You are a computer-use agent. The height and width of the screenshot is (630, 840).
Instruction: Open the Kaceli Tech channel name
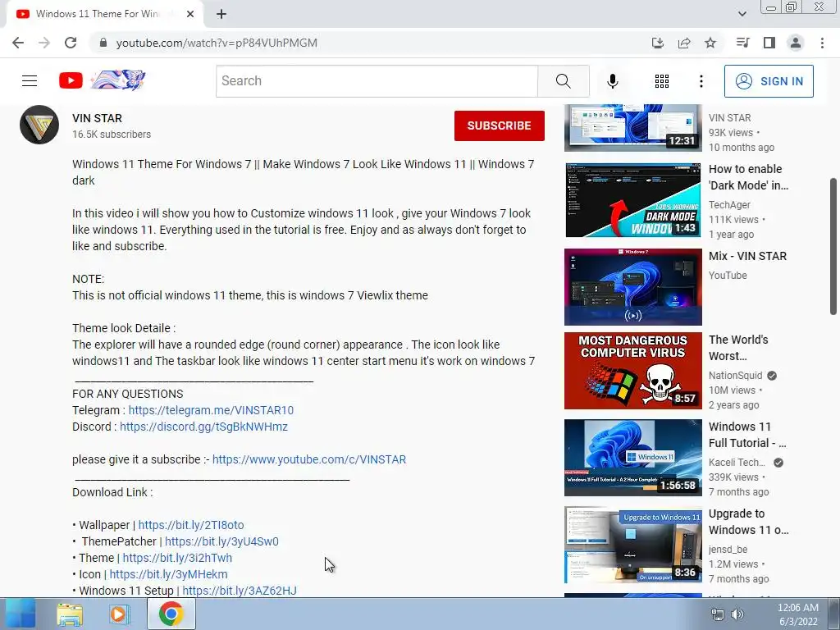[x=737, y=463]
